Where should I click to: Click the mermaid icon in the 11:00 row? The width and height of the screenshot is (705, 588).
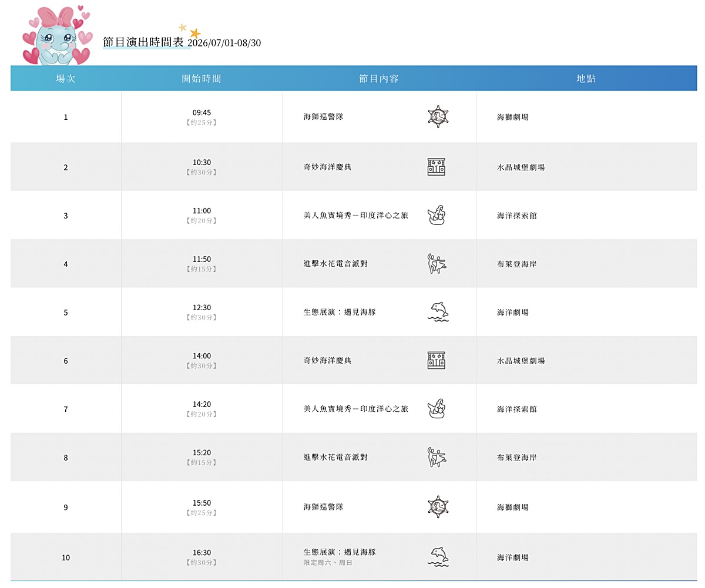coord(437,215)
